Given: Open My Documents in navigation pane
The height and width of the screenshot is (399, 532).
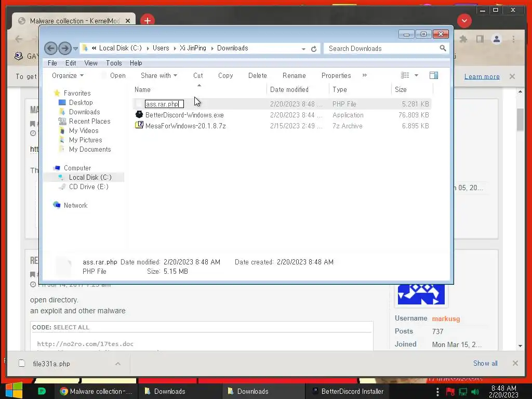Looking at the screenshot, I should (90, 149).
